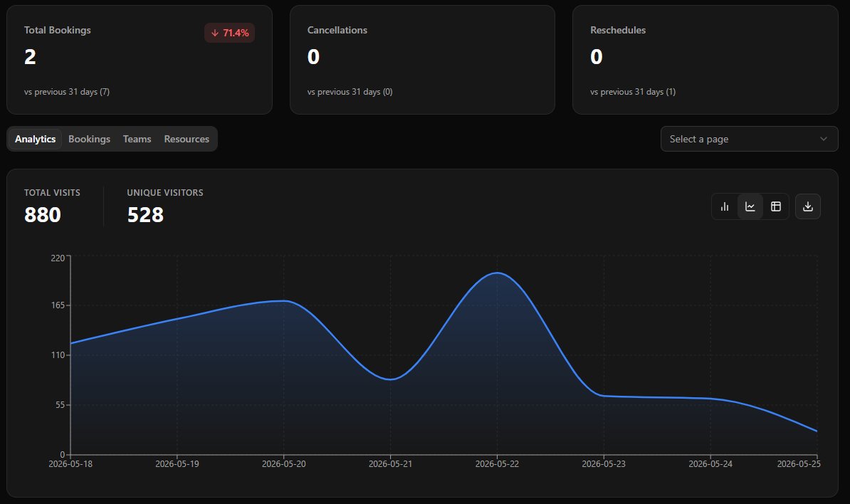
Task: Select the Analytics tab
Action: point(35,140)
